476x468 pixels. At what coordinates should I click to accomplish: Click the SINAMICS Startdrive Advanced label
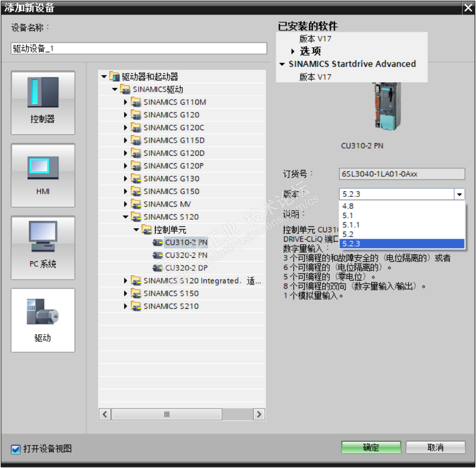pyautogui.click(x=352, y=64)
